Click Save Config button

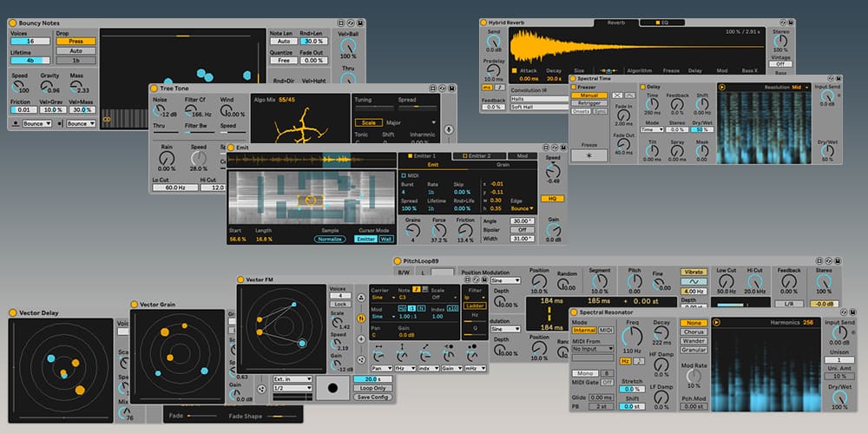[x=372, y=397]
